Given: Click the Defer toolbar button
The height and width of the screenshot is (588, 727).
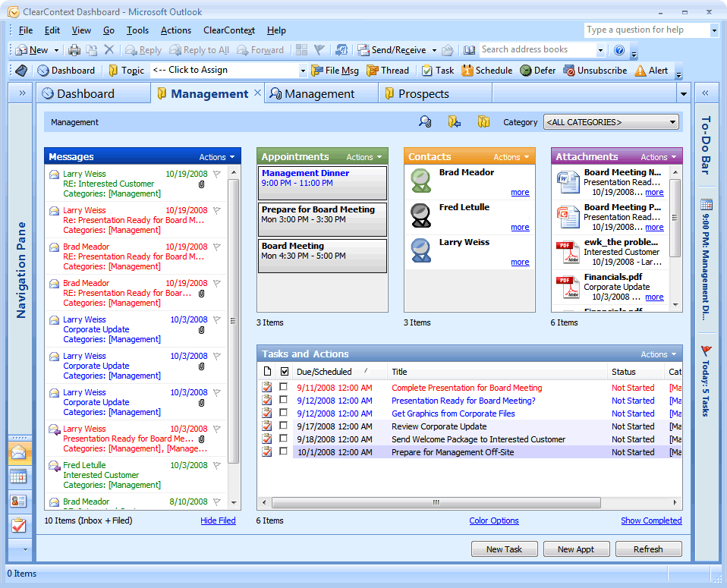Looking at the screenshot, I should click(x=537, y=71).
